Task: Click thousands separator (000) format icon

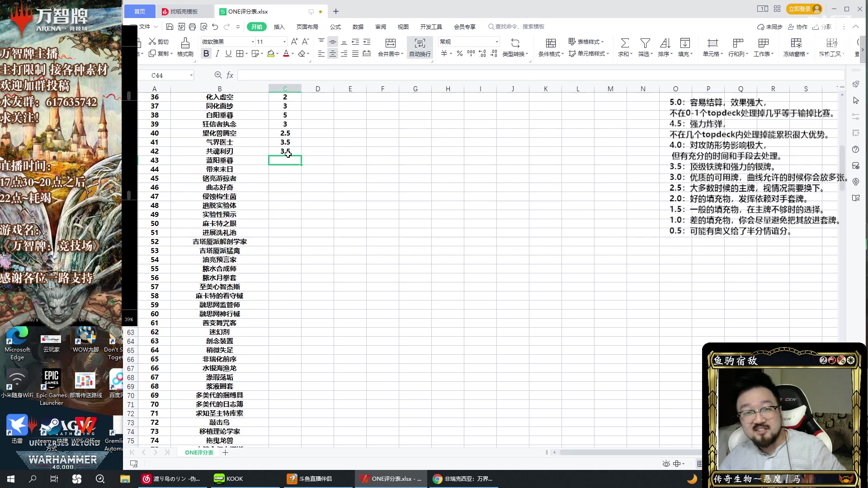Action: click(471, 53)
